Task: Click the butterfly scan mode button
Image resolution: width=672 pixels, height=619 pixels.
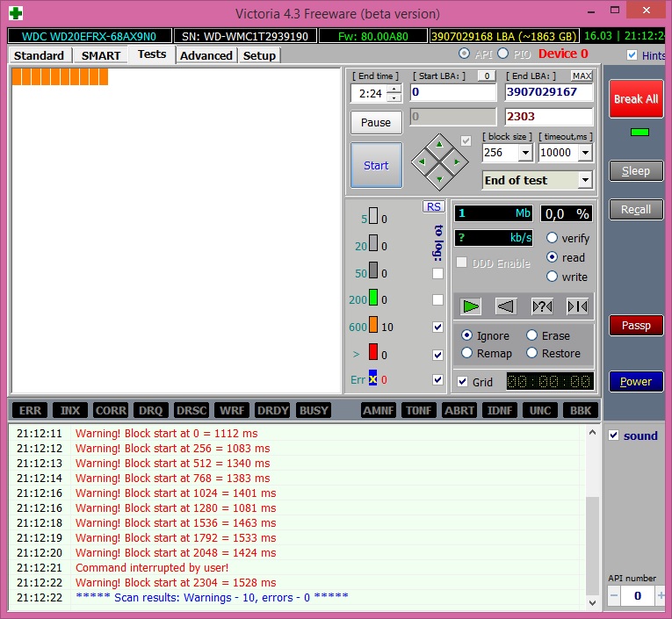Action: click(x=577, y=306)
